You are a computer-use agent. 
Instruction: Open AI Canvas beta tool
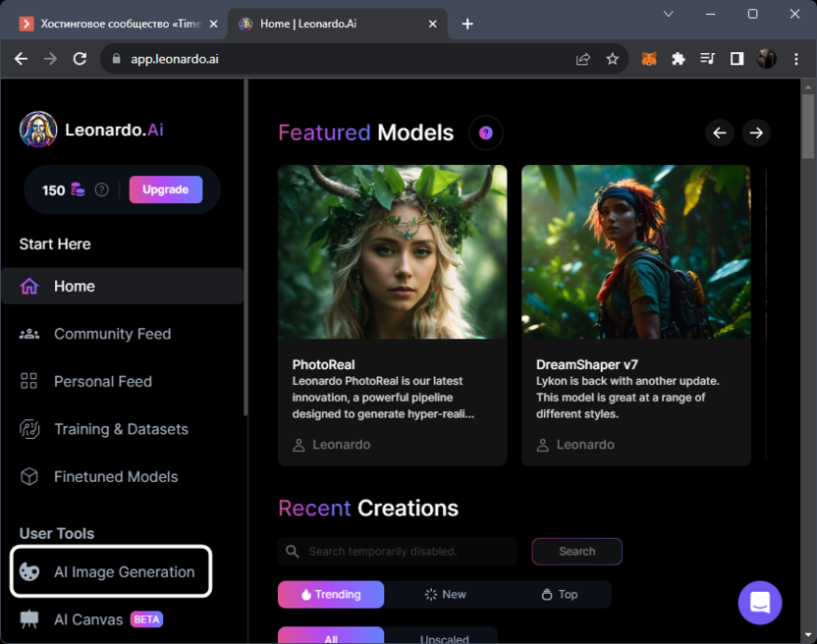point(91,619)
